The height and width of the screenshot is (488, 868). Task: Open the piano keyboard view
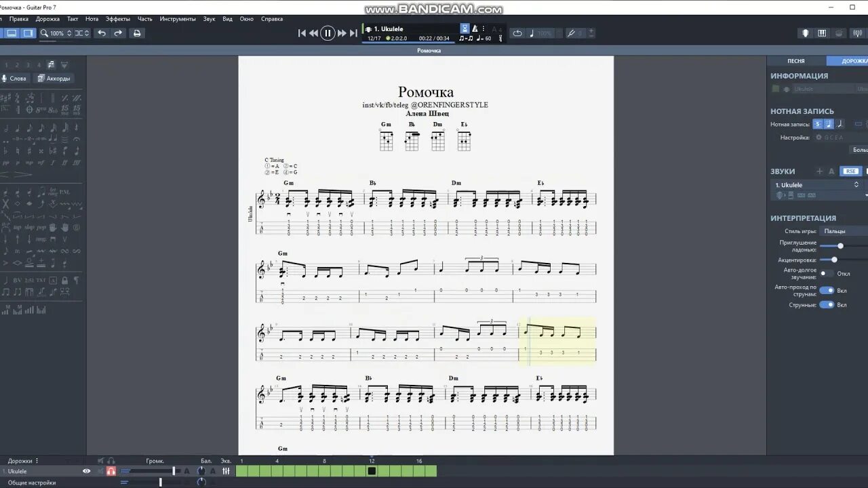click(823, 33)
